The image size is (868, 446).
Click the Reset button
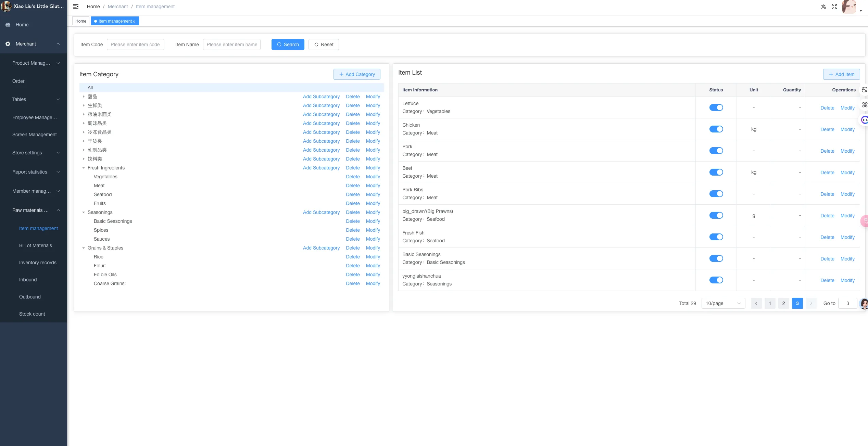[324, 44]
